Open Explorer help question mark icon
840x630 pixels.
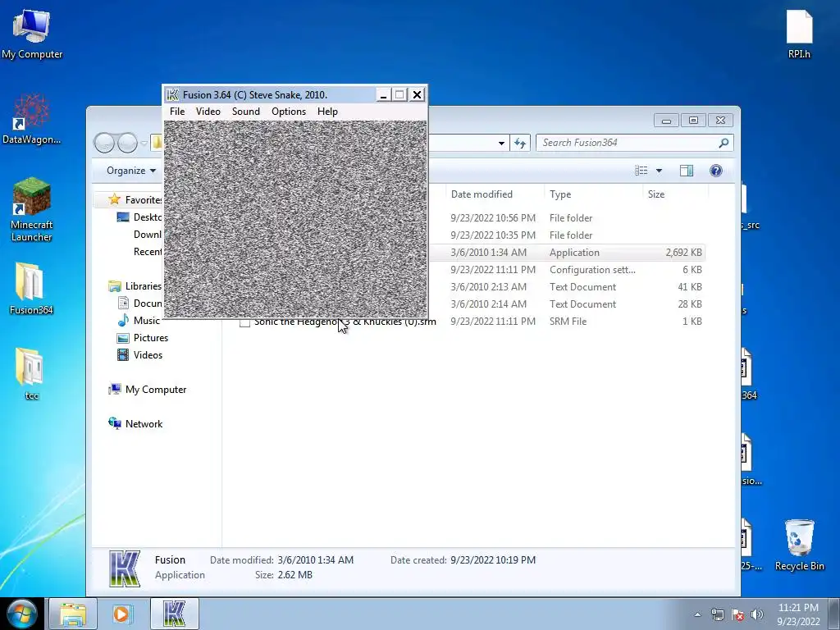pyautogui.click(x=715, y=171)
